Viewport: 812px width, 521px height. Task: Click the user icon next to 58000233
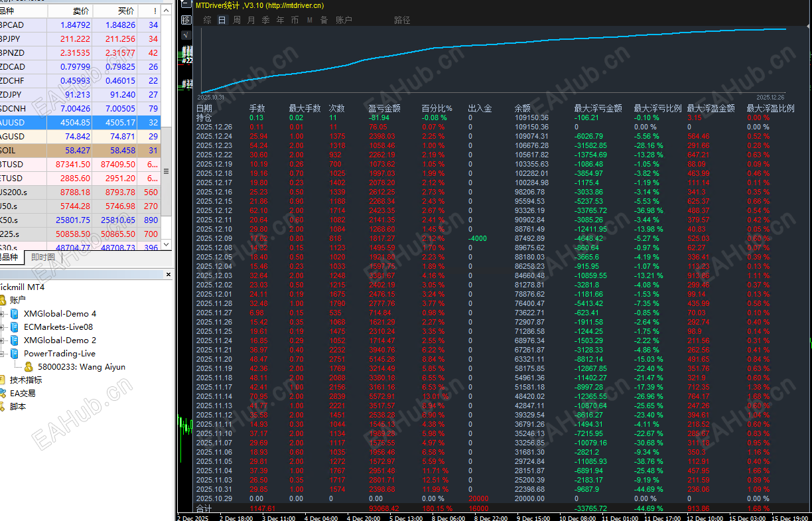click(29, 367)
